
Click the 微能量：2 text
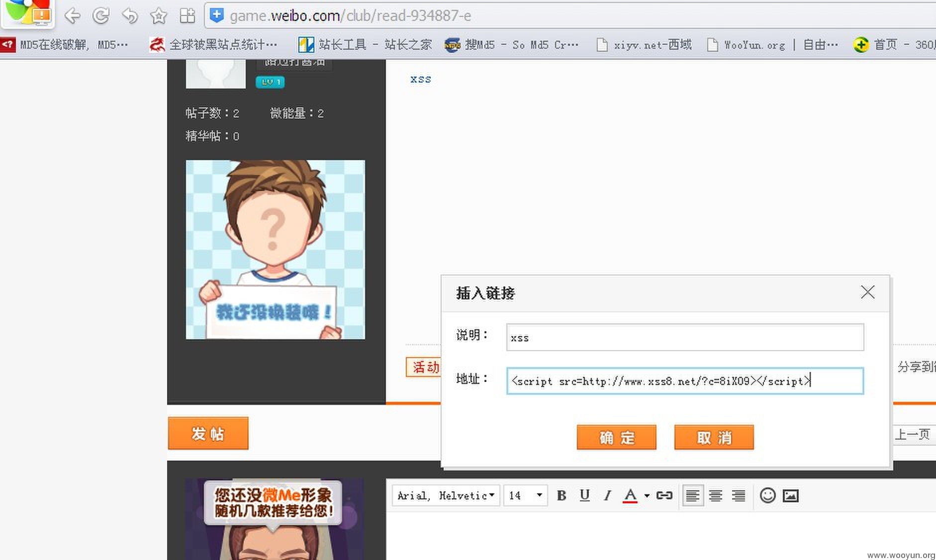(297, 113)
